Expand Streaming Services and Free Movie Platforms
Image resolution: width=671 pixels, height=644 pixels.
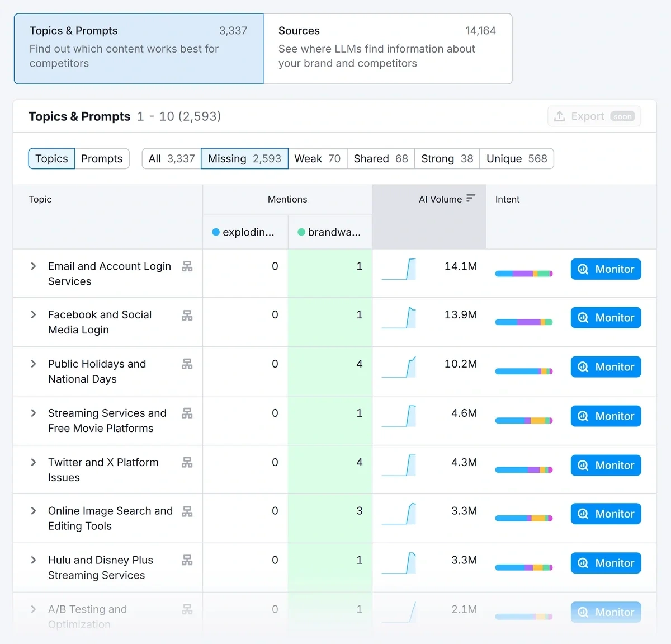33,413
